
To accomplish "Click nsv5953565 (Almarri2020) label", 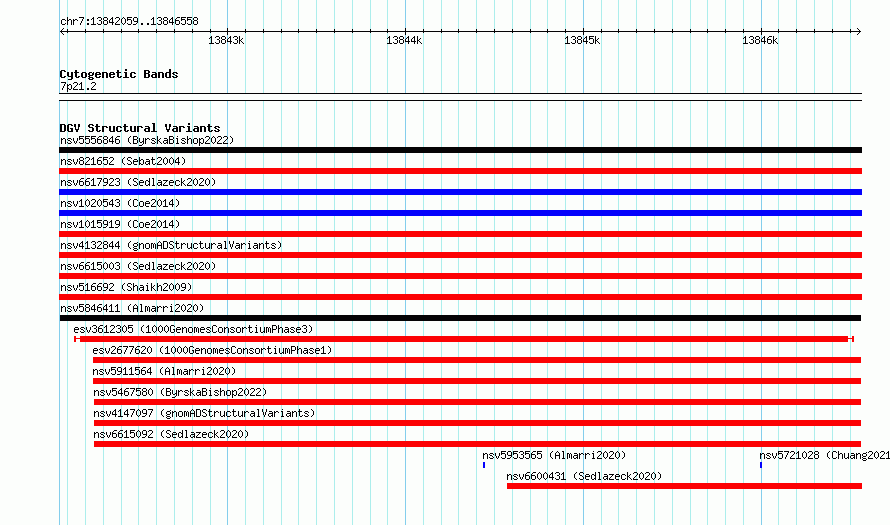I will click(554, 455).
